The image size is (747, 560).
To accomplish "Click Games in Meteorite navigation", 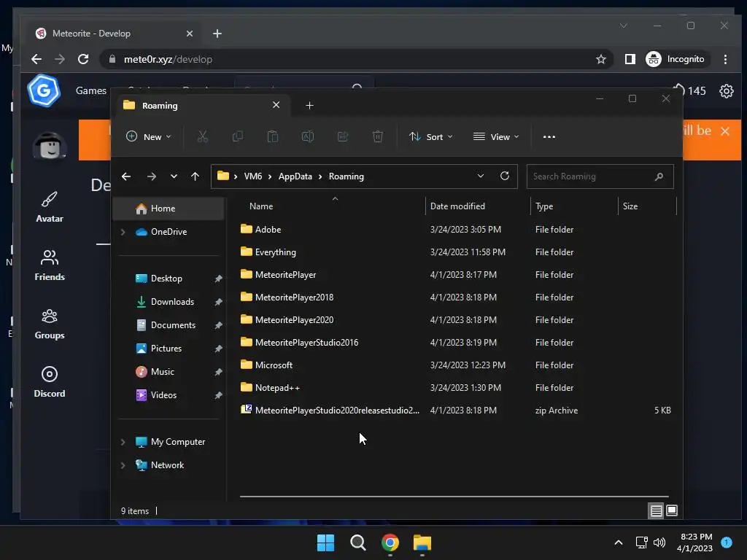I will pos(91,90).
